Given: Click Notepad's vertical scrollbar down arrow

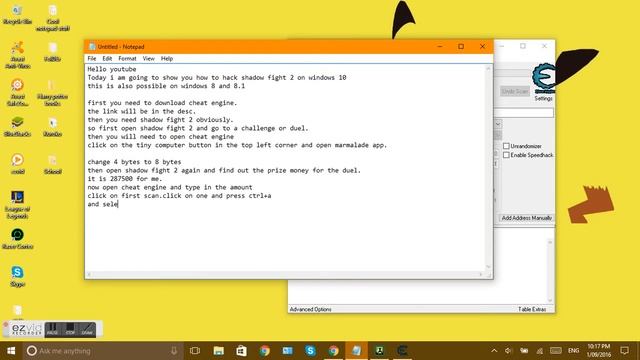Looking at the screenshot, I should point(488,267).
